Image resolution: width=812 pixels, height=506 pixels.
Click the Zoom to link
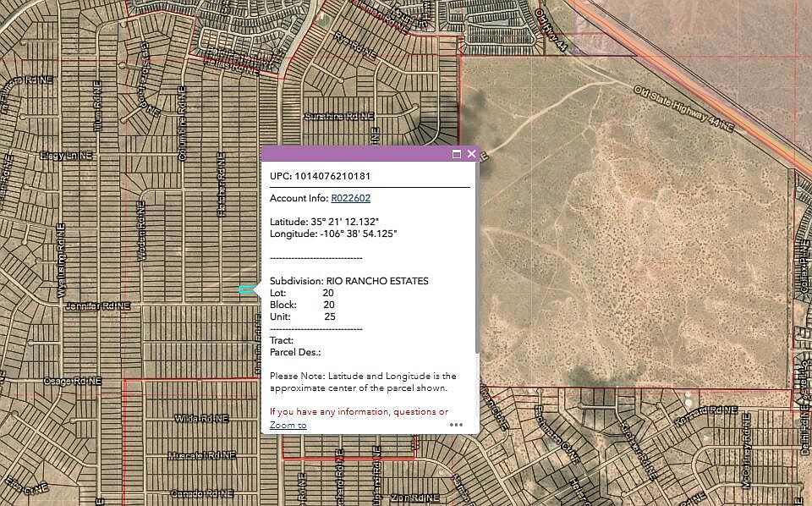[288, 426]
